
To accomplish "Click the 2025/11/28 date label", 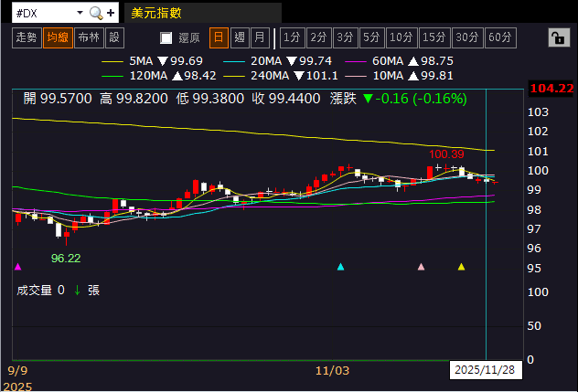I will pyautogui.click(x=485, y=370).
